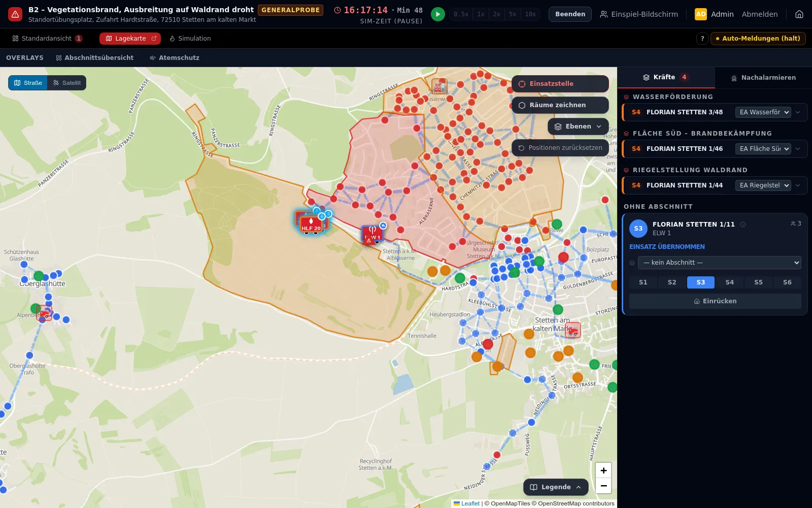Toggle the Auto-Meldungen (halt) button
This screenshot has width=812, height=508.
tap(758, 39)
